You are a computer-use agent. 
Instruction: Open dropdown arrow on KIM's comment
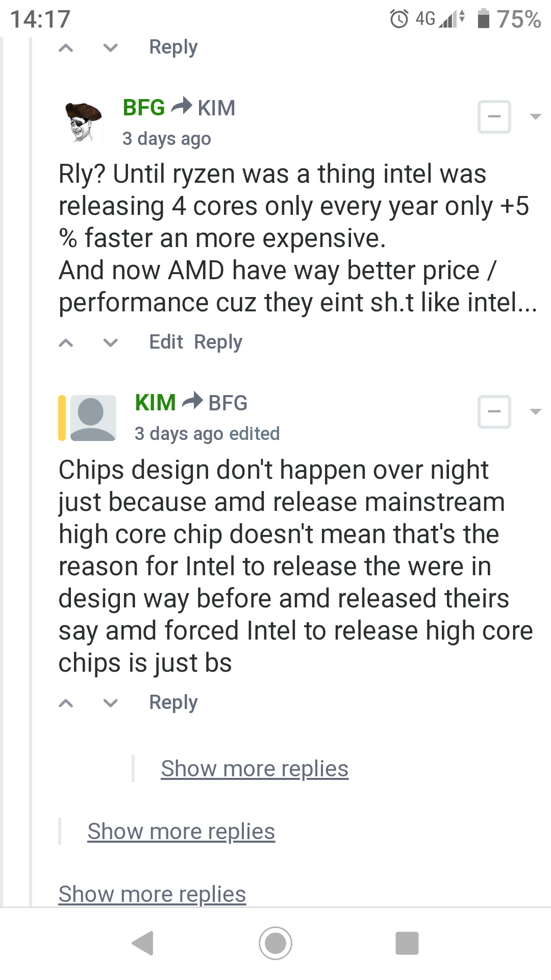[535, 411]
